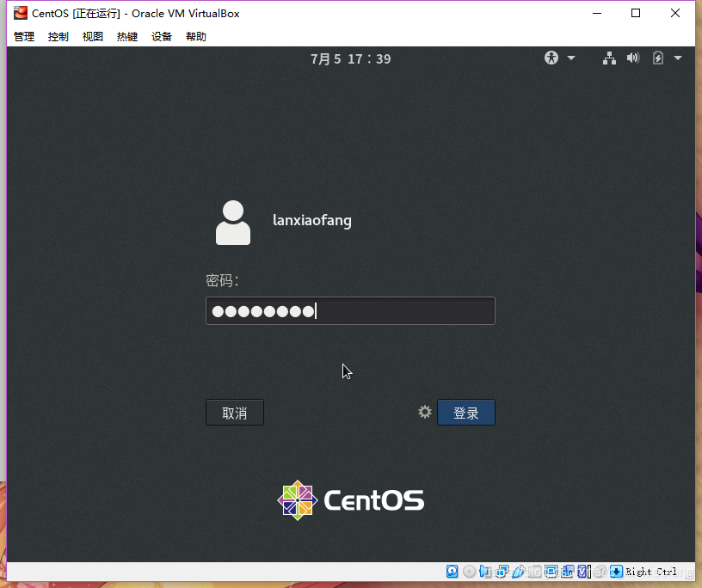Click the date and time display

[x=351, y=58]
